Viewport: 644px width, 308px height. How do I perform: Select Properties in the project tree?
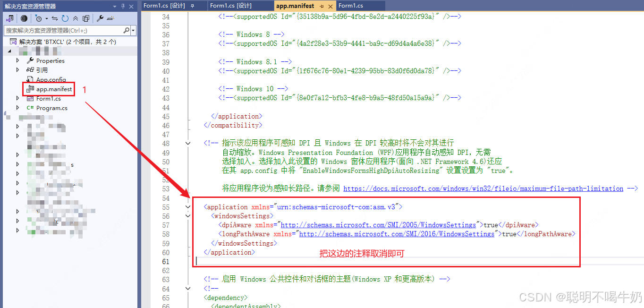[x=51, y=60]
